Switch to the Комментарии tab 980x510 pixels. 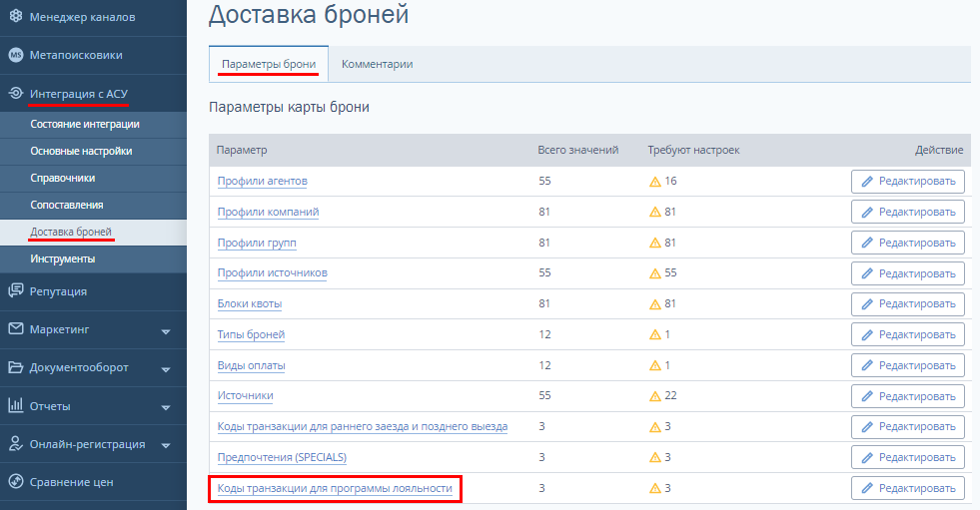[377, 64]
